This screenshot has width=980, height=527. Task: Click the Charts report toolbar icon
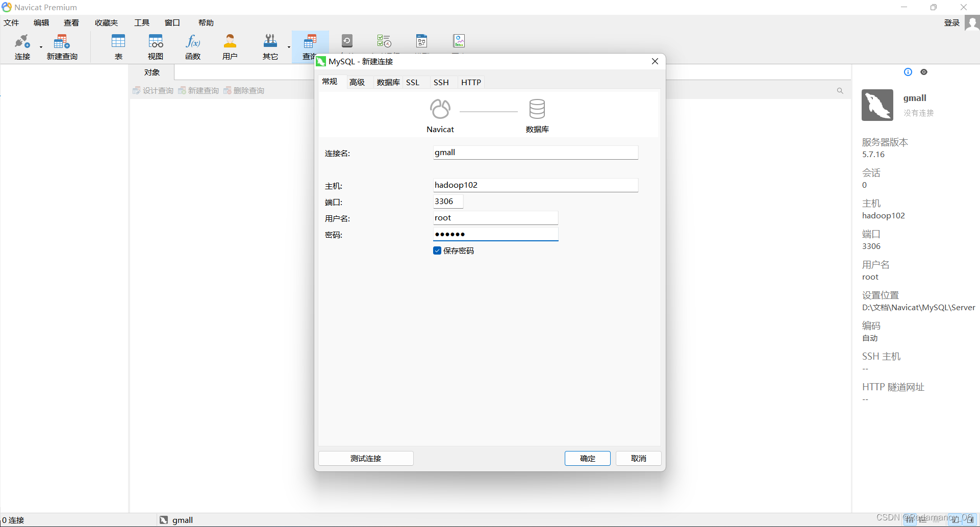459,41
